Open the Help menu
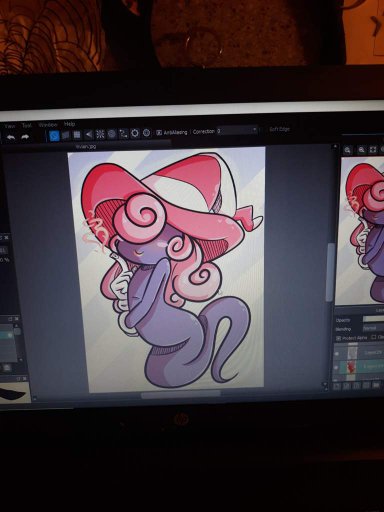 (69, 124)
